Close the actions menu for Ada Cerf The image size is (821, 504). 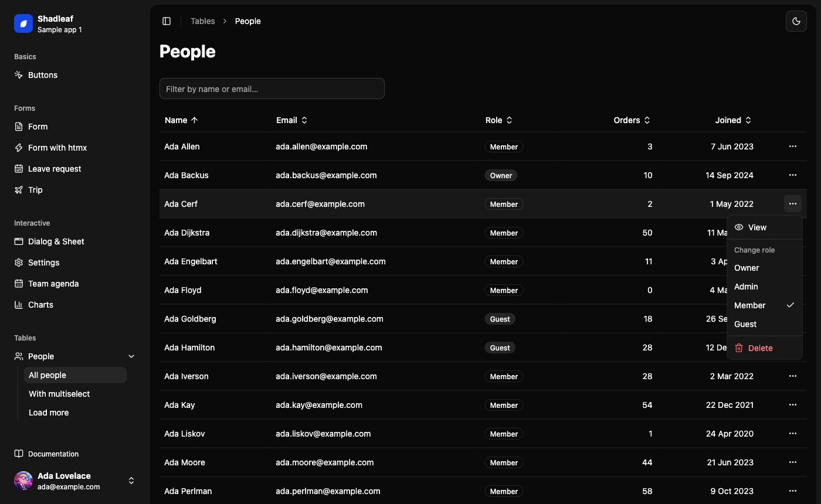tap(793, 204)
